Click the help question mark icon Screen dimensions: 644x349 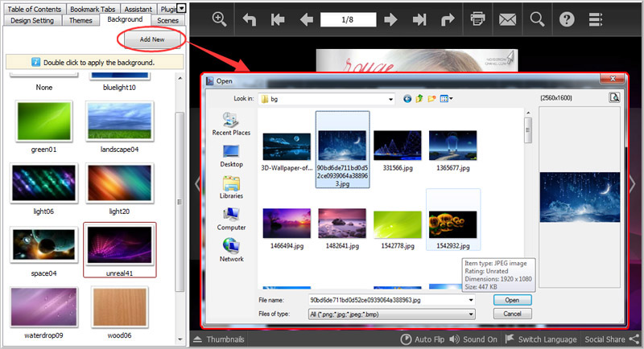point(566,18)
